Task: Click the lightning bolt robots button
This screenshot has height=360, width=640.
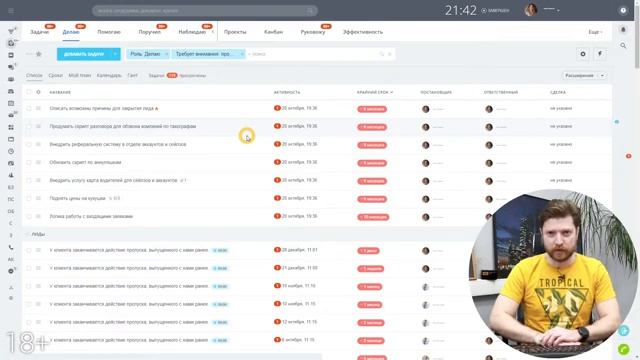Action: click(x=600, y=54)
